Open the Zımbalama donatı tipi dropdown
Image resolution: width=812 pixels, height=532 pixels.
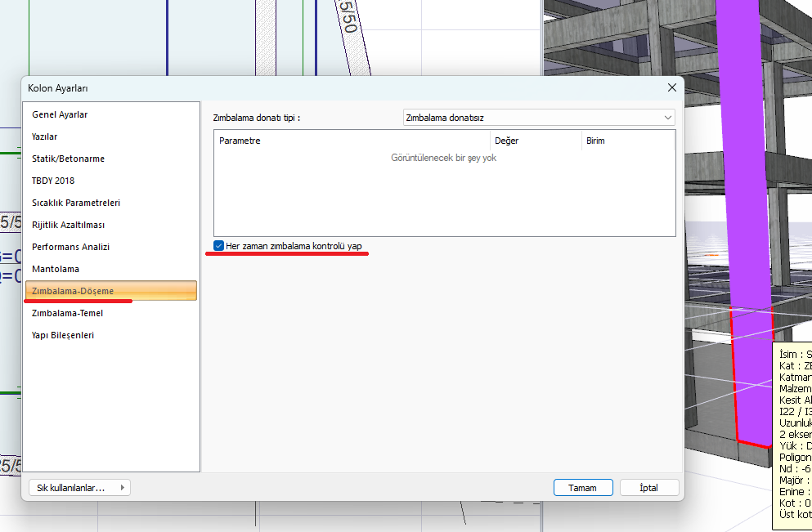(x=539, y=118)
